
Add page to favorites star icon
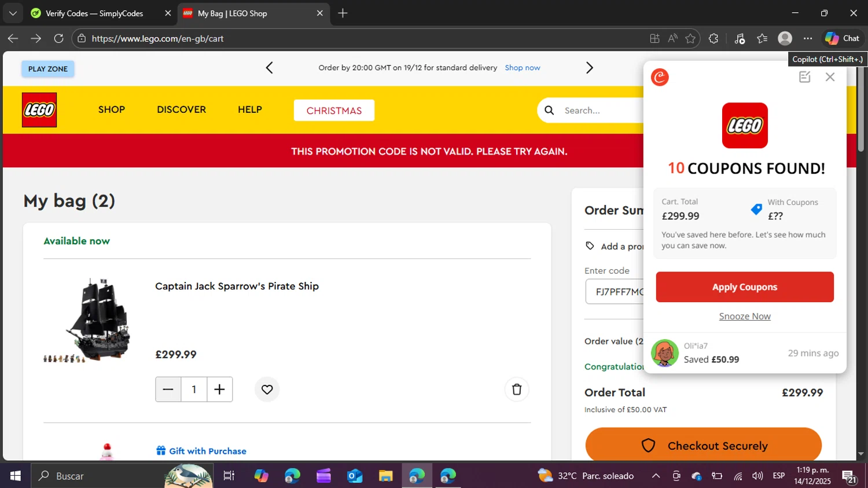point(690,38)
